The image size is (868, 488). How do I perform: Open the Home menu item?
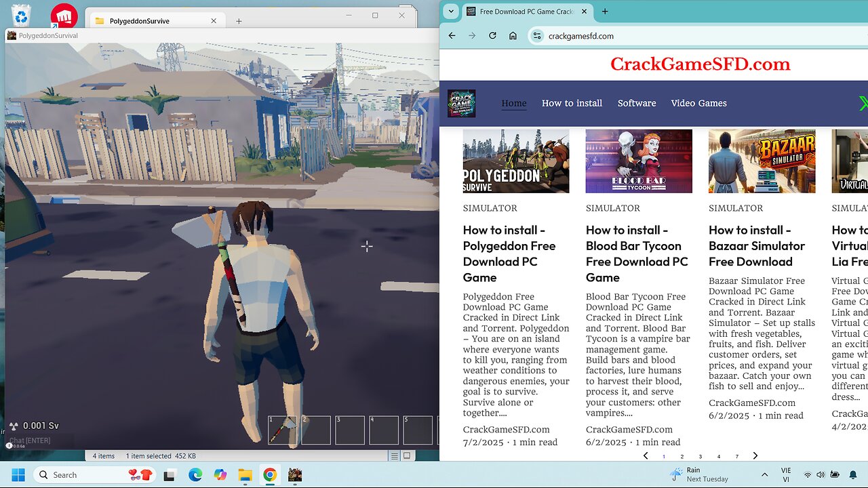[514, 104]
